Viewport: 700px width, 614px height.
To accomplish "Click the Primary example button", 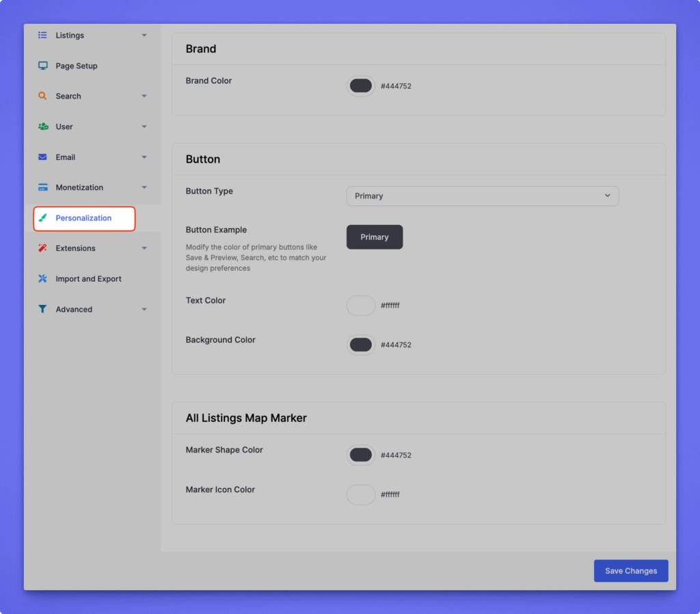I will coord(375,237).
